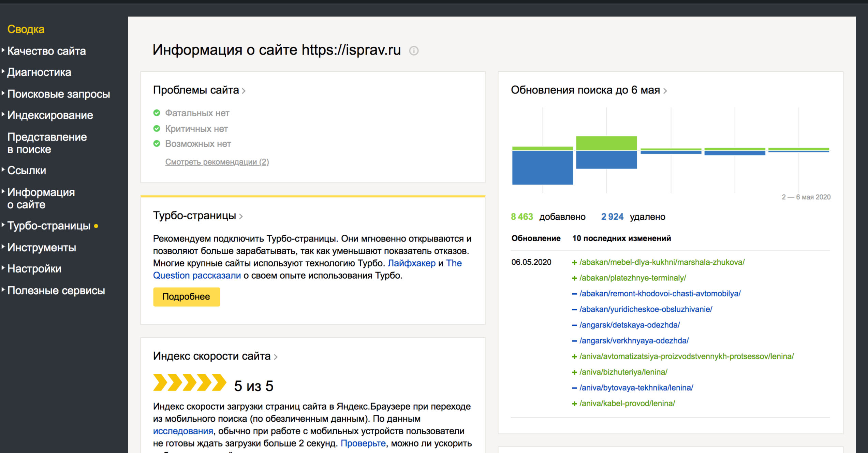
Task: Click the five yellow speed index arrows
Action: point(190,382)
